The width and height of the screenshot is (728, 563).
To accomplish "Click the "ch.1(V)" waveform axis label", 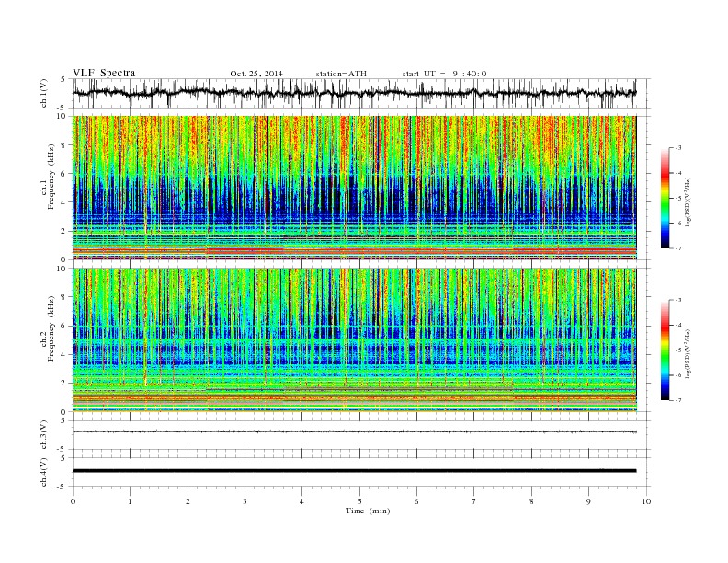I will (44, 93).
